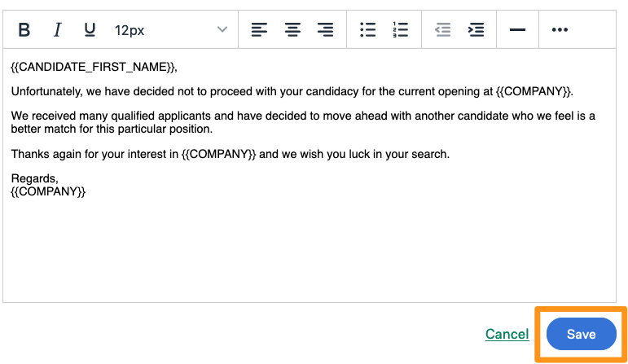
Task: Click the 'Regards,' line in the editor
Action: tap(34, 178)
